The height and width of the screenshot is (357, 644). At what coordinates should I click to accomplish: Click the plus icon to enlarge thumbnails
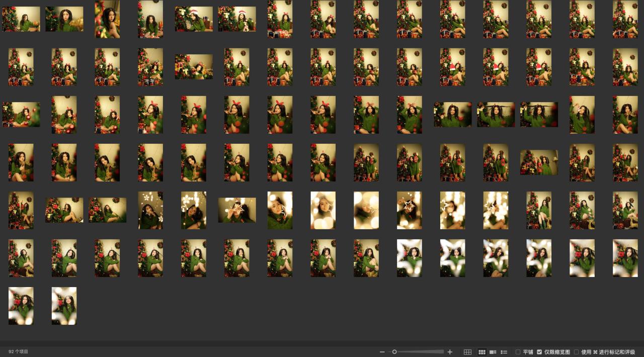point(450,352)
